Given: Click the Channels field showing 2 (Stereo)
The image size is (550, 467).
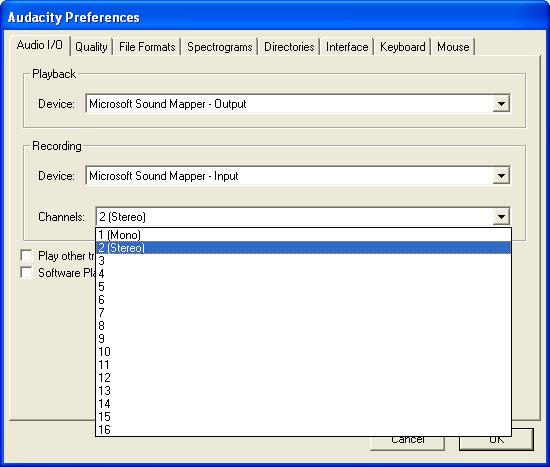Looking at the screenshot, I should pyautogui.click(x=303, y=217).
